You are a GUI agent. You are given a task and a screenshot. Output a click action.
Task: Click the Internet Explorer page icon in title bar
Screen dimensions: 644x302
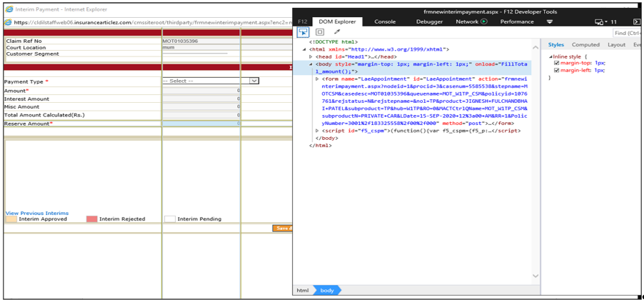pyautogui.click(x=9, y=9)
